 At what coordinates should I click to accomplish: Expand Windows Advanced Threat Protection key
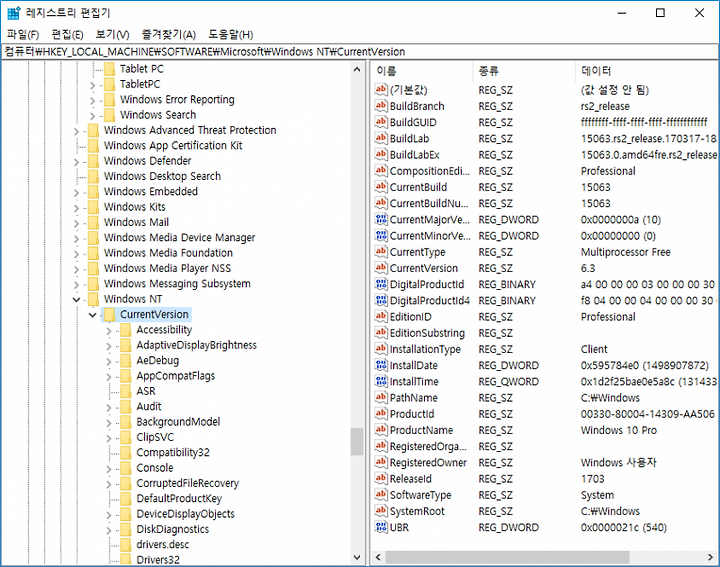click(x=76, y=131)
